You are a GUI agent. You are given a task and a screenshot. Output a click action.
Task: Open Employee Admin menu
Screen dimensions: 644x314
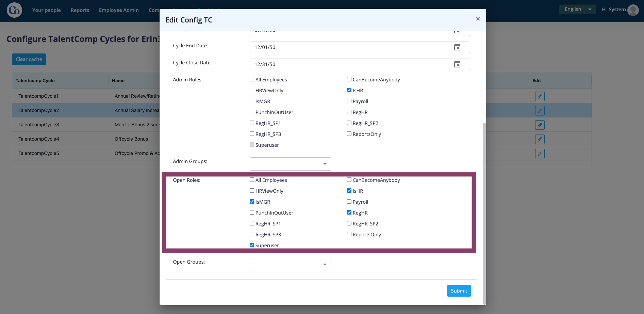(x=119, y=10)
